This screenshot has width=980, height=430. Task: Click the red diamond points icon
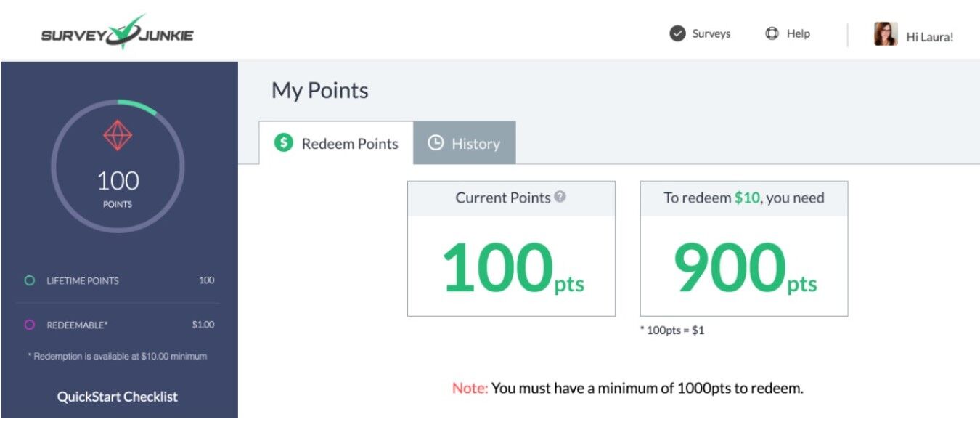pyautogui.click(x=118, y=135)
